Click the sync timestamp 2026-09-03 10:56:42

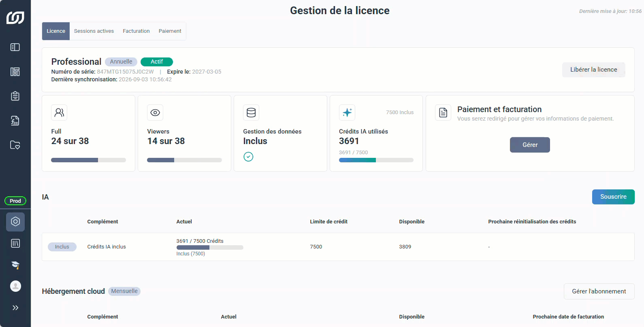(145, 79)
